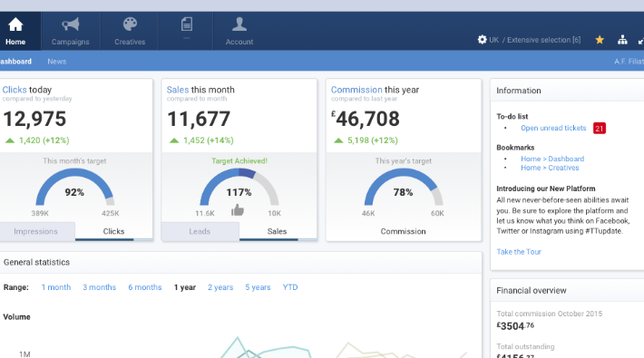Click the Sales heading link in second card
The height and width of the screenshot is (358, 644).
tap(178, 90)
